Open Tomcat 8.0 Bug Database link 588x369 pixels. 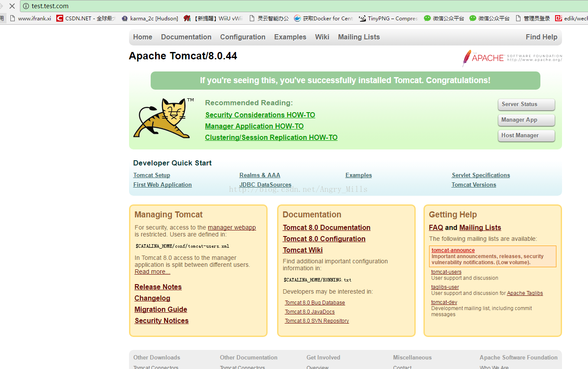click(315, 303)
